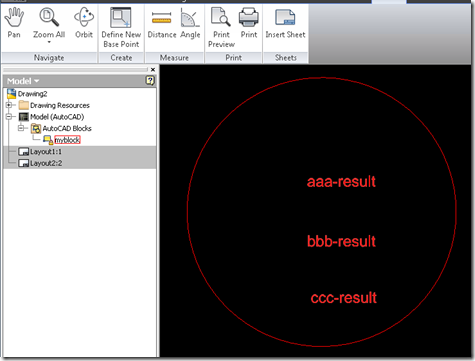
Task: Collapse the Model (AutoCAD) node
Action: click(x=9, y=117)
